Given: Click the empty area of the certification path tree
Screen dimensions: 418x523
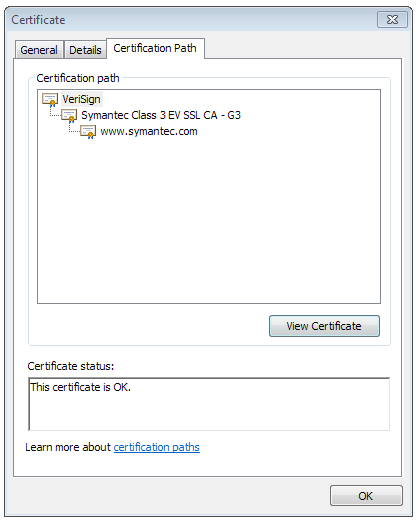Looking at the screenshot, I should click(209, 220).
